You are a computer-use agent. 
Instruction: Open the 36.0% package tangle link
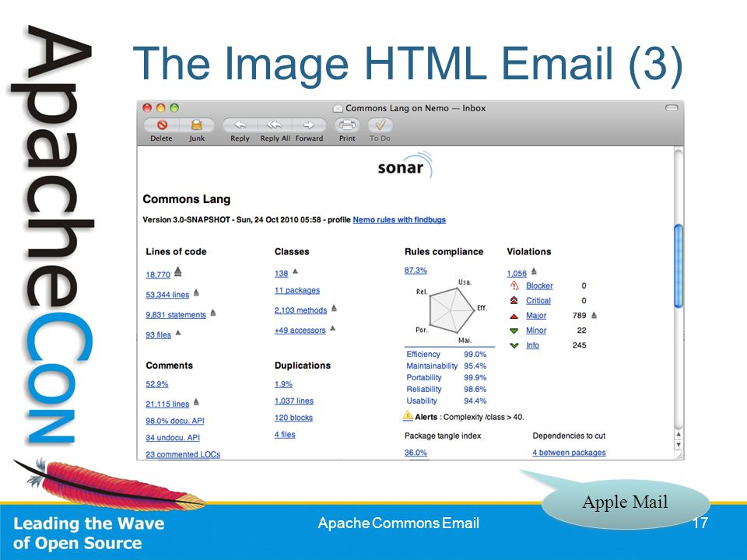point(416,453)
